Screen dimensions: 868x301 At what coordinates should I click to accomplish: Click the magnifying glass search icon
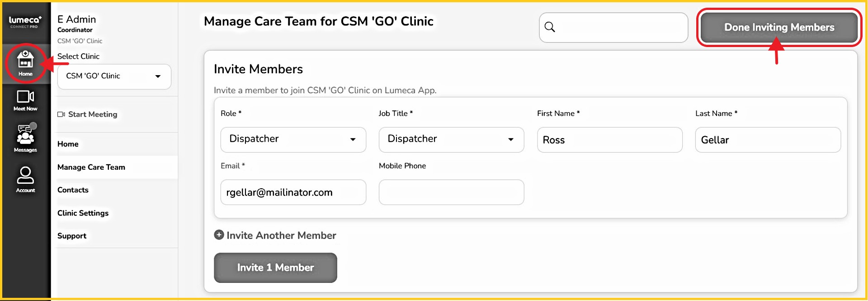[x=550, y=27]
